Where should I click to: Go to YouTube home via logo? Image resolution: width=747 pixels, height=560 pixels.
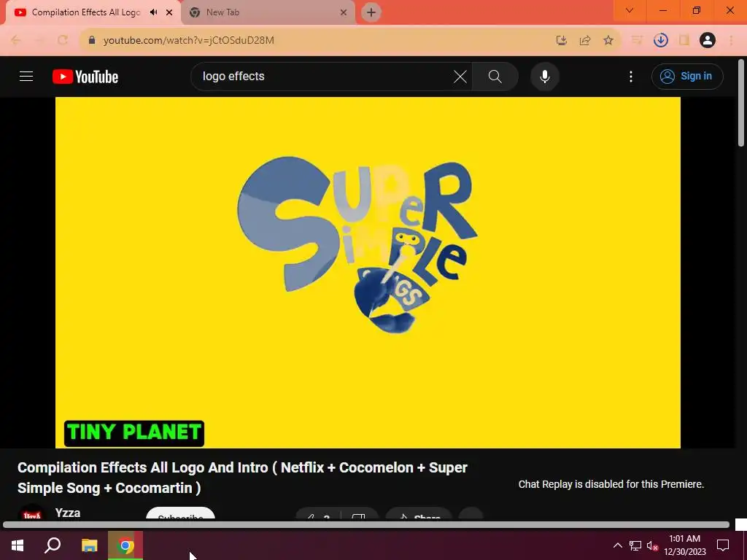coord(85,77)
